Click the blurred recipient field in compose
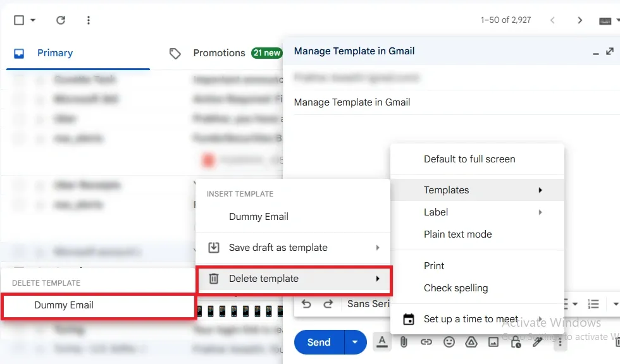The image size is (620, 364). 457,77
